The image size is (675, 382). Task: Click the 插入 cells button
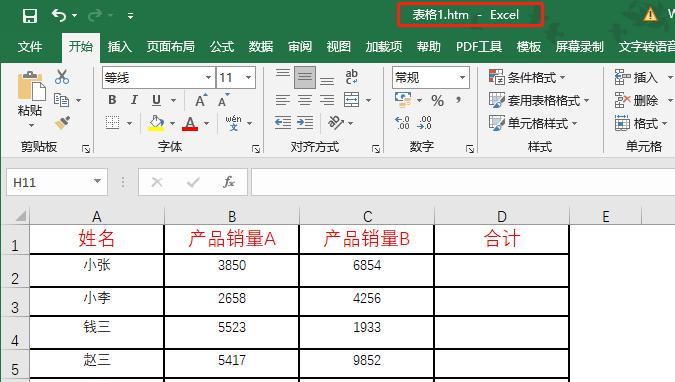(636, 78)
